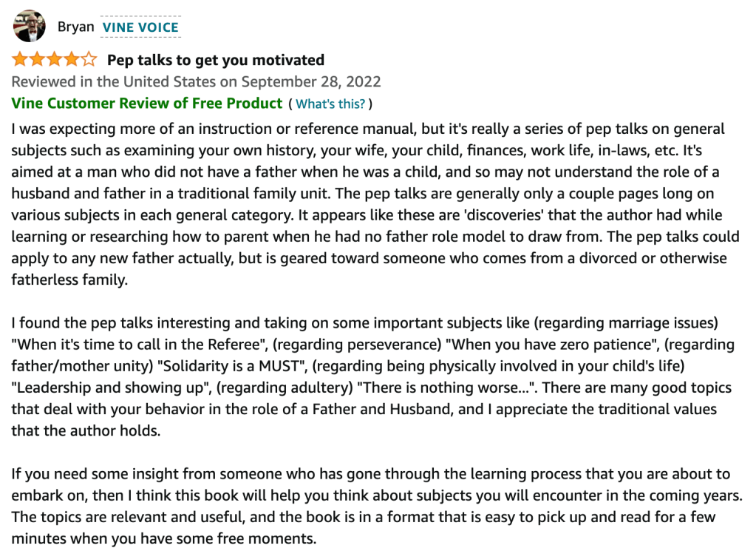
Task: Open reviewer name Bryan's profile
Action: (x=75, y=27)
